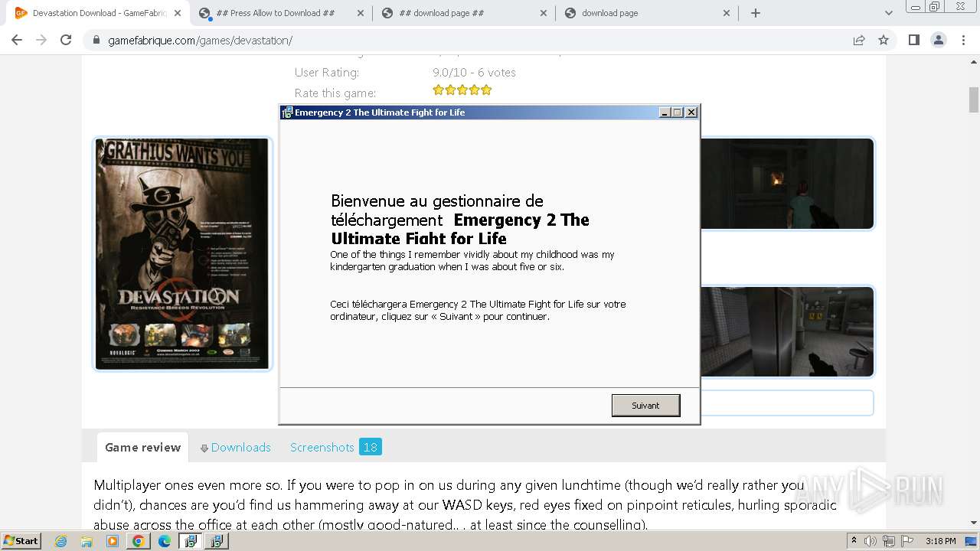980x551 pixels.
Task: Open the network tray icon
Action: tap(888, 541)
